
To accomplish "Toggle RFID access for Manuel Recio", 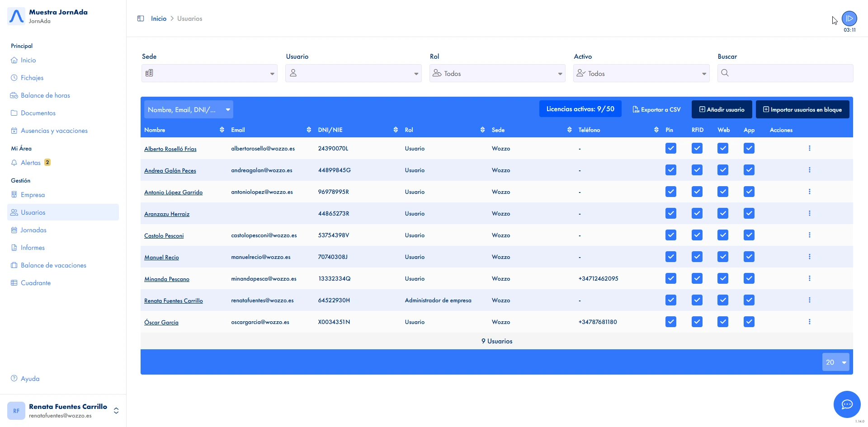I will (697, 256).
